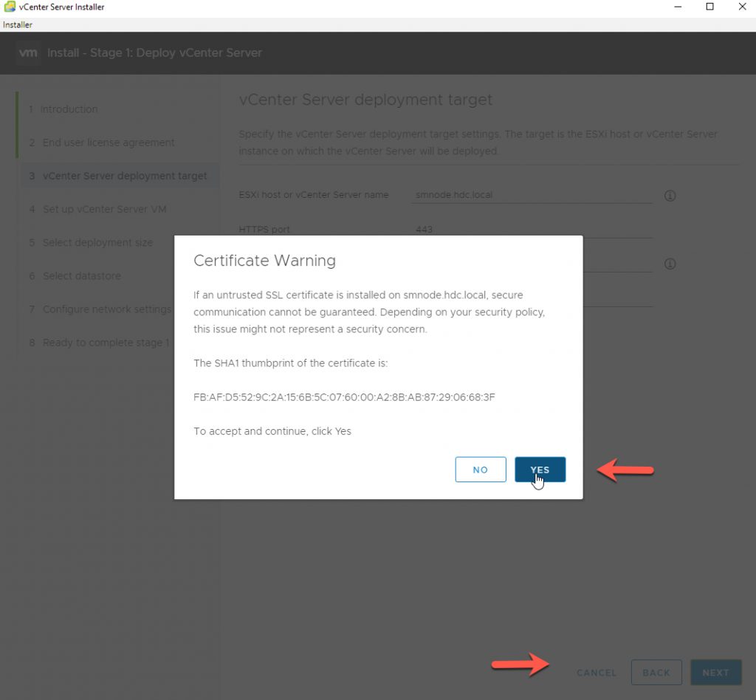Click info icon beside the second field

click(x=670, y=264)
